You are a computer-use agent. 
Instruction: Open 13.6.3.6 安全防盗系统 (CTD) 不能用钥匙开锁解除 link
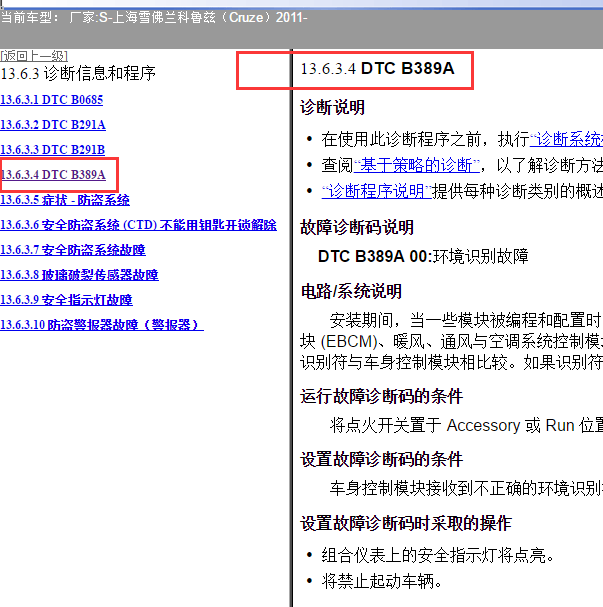point(138,225)
